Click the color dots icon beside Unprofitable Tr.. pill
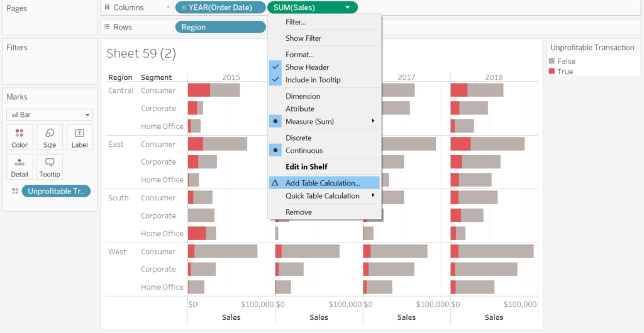 [15, 191]
